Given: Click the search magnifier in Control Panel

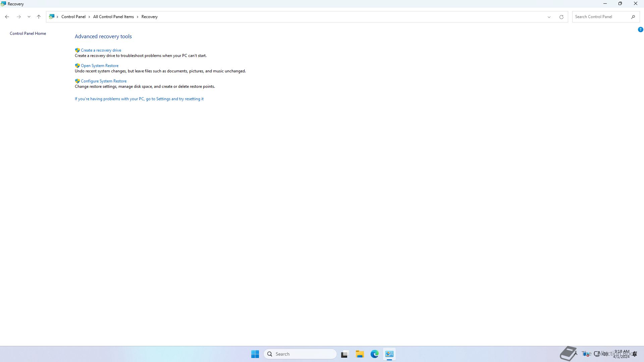Looking at the screenshot, I should [x=633, y=17].
